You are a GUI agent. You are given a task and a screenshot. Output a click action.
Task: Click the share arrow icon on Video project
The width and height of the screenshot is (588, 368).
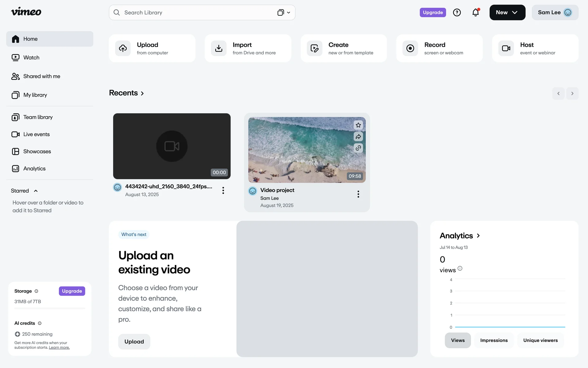(x=358, y=136)
